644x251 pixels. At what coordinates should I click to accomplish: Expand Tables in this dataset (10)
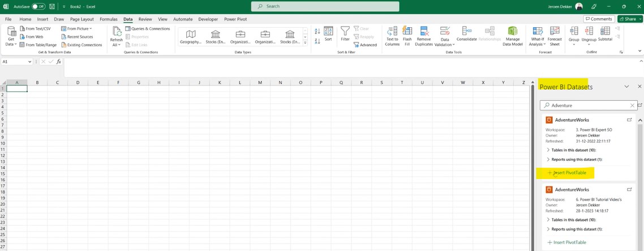tap(572, 150)
